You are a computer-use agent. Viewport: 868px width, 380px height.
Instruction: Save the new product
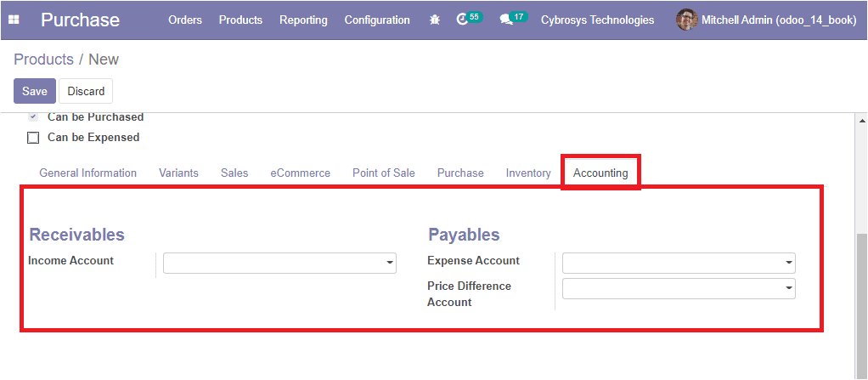point(35,91)
